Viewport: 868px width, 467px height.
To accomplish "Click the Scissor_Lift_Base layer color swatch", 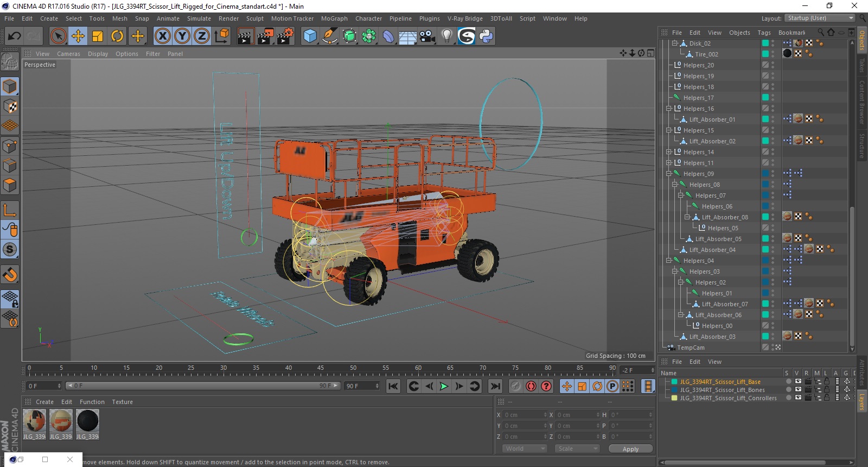I will [x=674, y=382].
